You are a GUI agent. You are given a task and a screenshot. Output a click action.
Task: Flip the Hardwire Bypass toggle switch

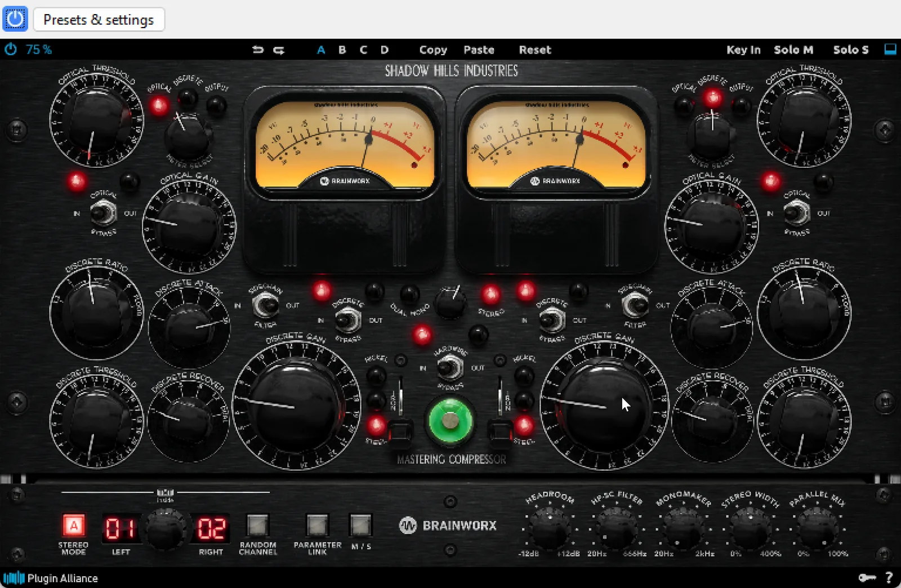[x=450, y=368]
